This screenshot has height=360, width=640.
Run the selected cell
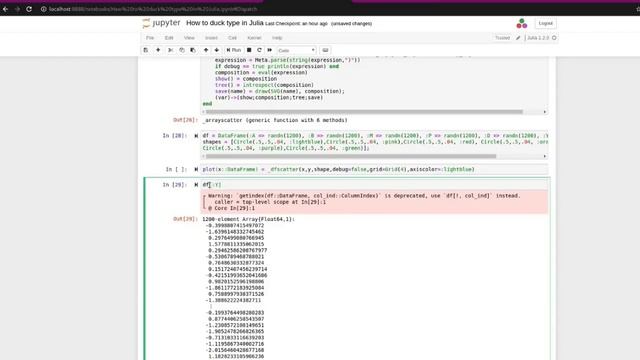(233, 50)
